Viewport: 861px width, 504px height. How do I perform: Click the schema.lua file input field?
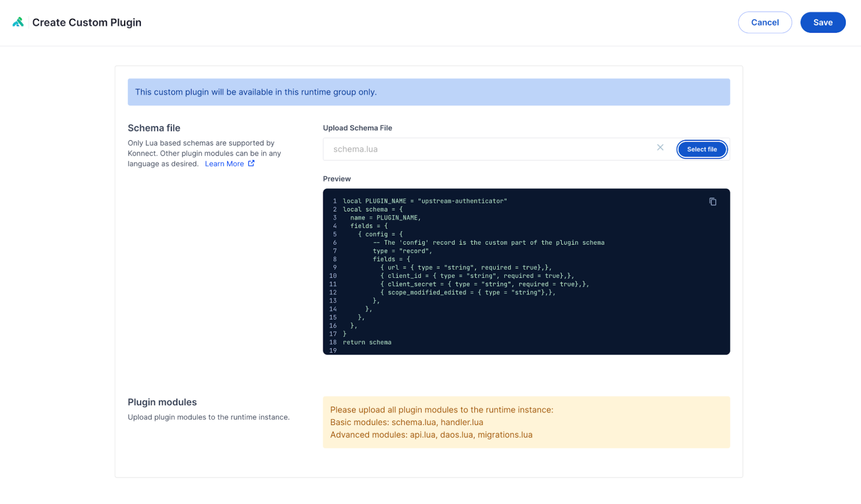tap(489, 149)
